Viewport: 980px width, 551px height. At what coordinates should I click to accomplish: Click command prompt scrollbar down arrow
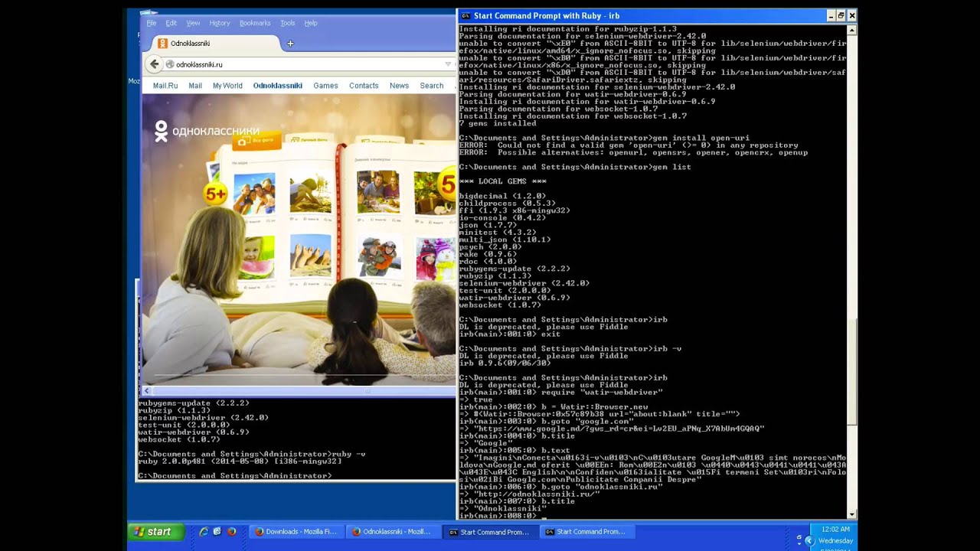pyautogui.click(x=852, y=514)
